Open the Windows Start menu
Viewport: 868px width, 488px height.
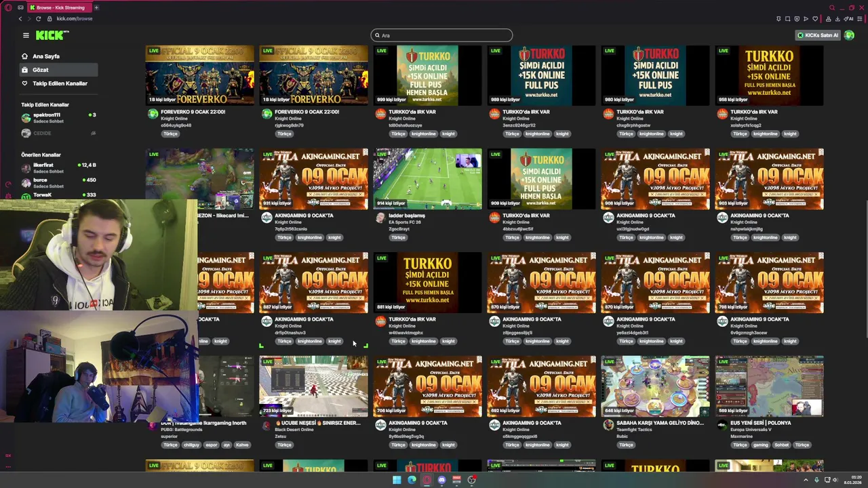[397, 480]
